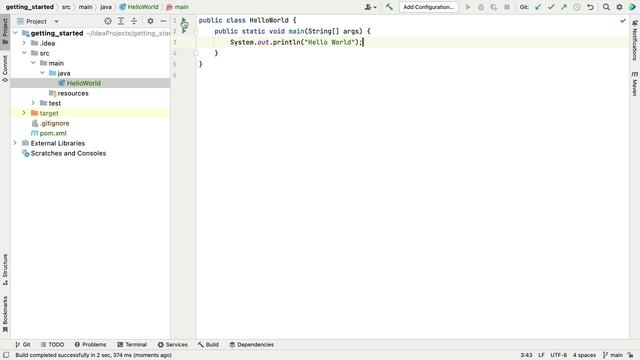The width and height of the screenshot is (640, 360).
Task: Click the Build Project hammer icon
Action: [x=389, y=7]
